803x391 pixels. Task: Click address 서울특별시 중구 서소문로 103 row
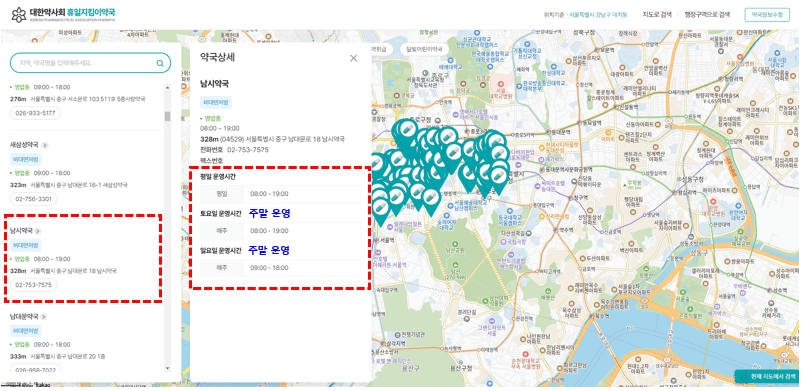click(x=88, y=99)
